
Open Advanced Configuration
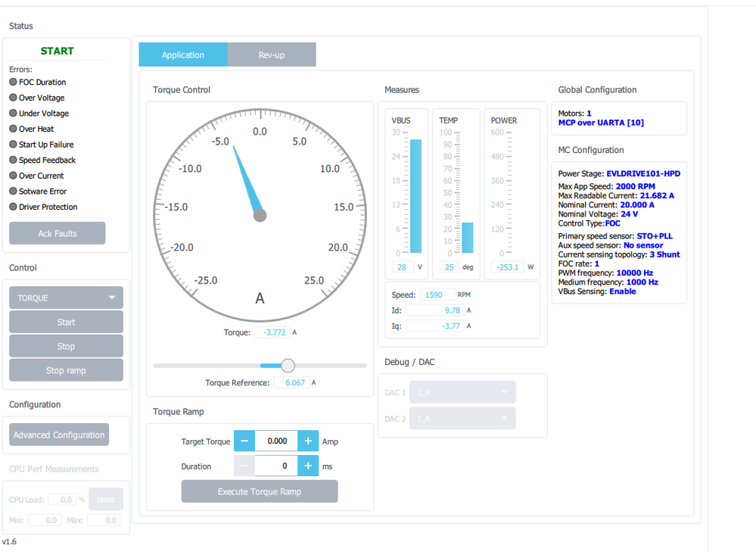pos(59,435)
